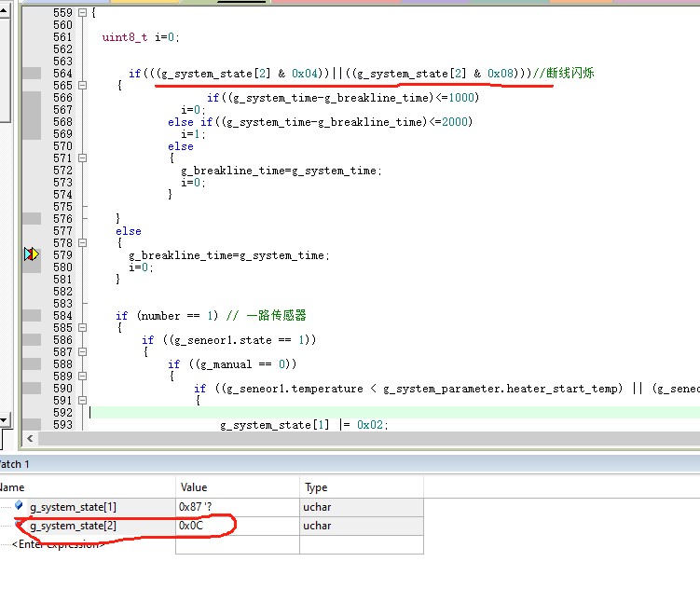Image resolution: width=700 pixels, height=589 pixels.
Task: Click the 0x87 value cell
Action: tap(238, 507)
